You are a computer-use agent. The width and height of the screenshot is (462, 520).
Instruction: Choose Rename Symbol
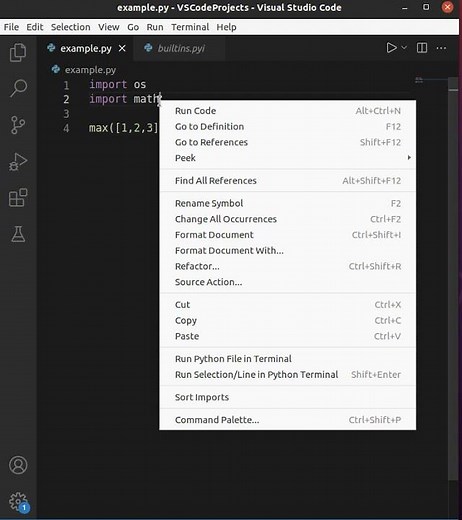288,203
